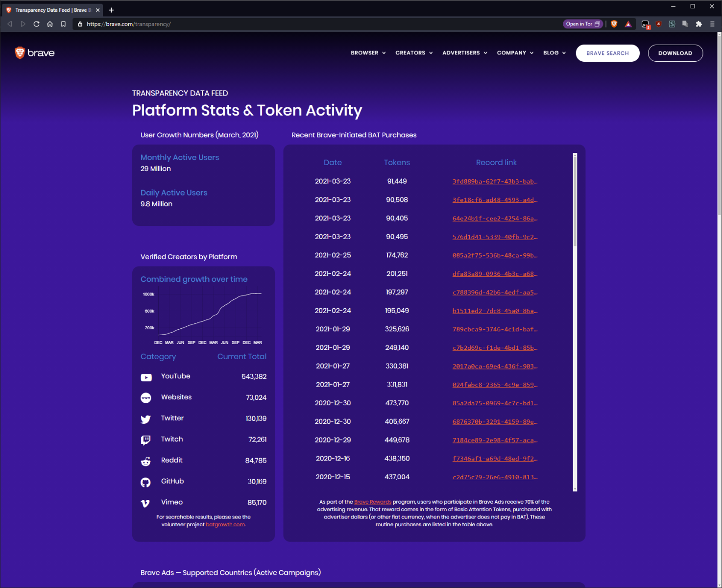Click the YouTube platform icon

click(x=146, y=377)
